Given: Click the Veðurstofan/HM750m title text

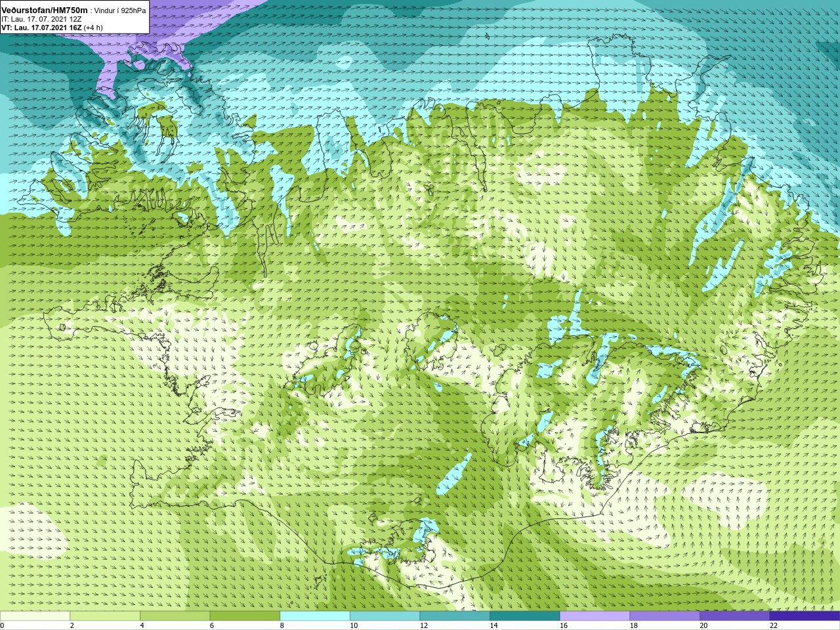Looking at the screenshot, I should click(x=45, y=10).
